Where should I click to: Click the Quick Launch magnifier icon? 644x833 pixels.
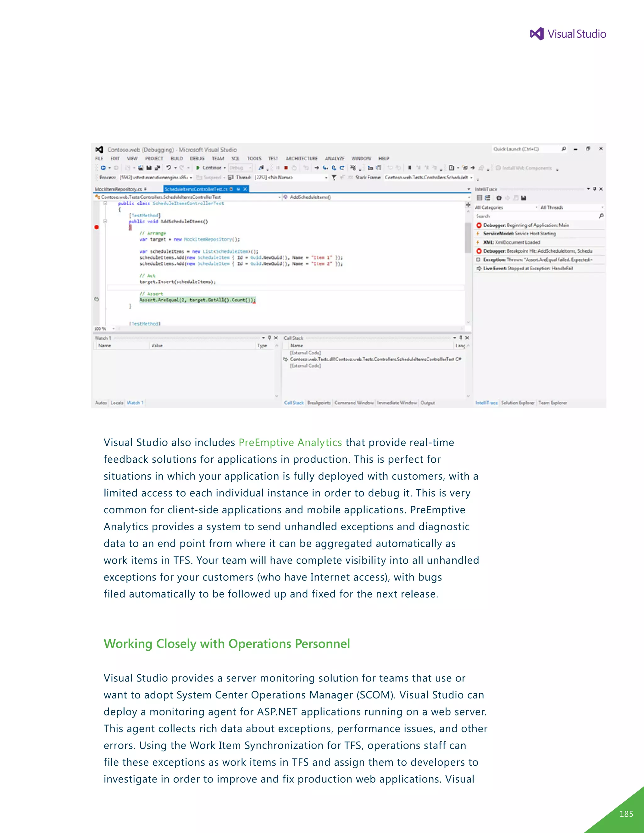[x=564, y=149]
